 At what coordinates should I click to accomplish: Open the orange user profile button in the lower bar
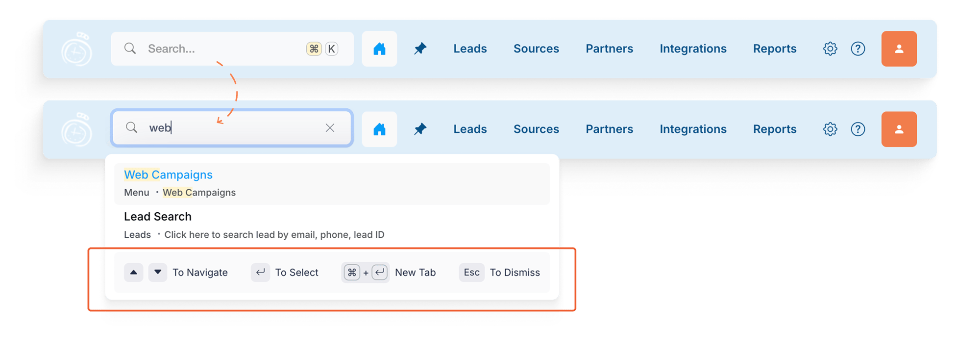(x=899, y=129)
